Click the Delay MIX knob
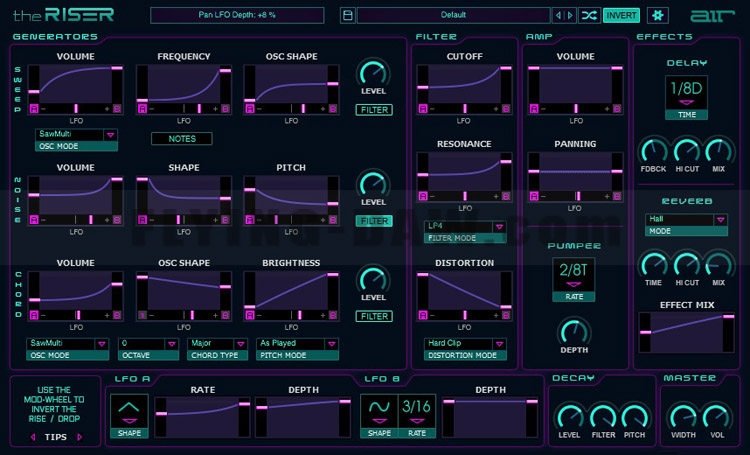This screenshot has width=750, height=455. click(x=719, y=150)
